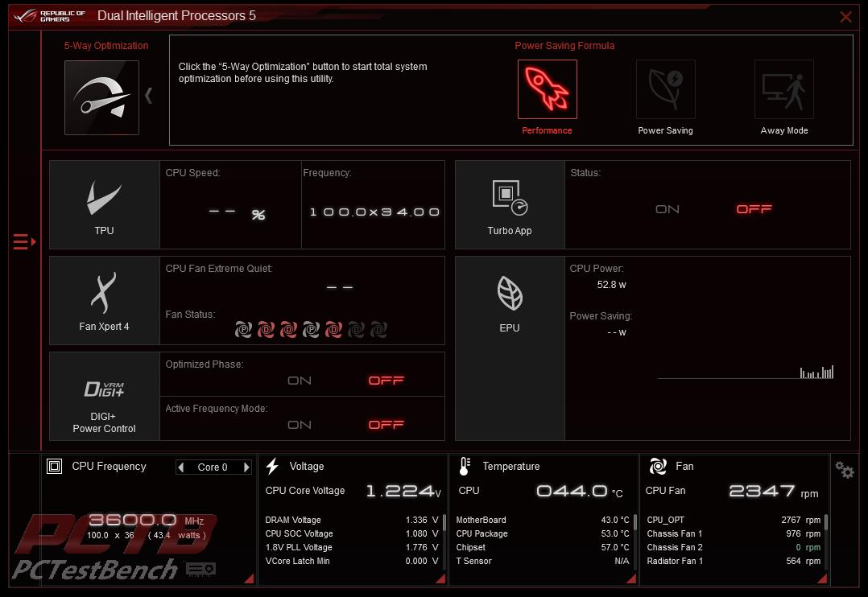Screen dimensions: 868x597
Task: Enable Optimized Phase with ON
Action: click(300, 381)
